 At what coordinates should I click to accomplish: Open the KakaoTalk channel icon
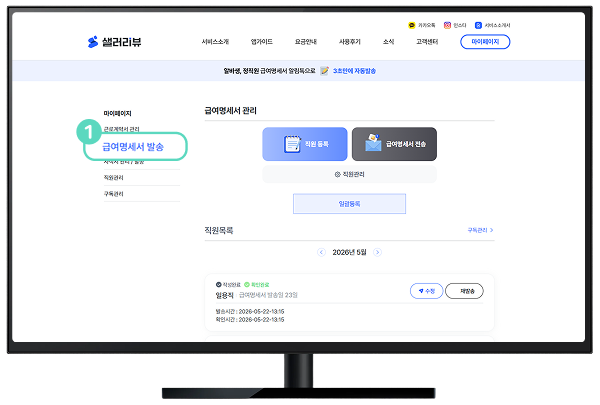pos(412,25)
